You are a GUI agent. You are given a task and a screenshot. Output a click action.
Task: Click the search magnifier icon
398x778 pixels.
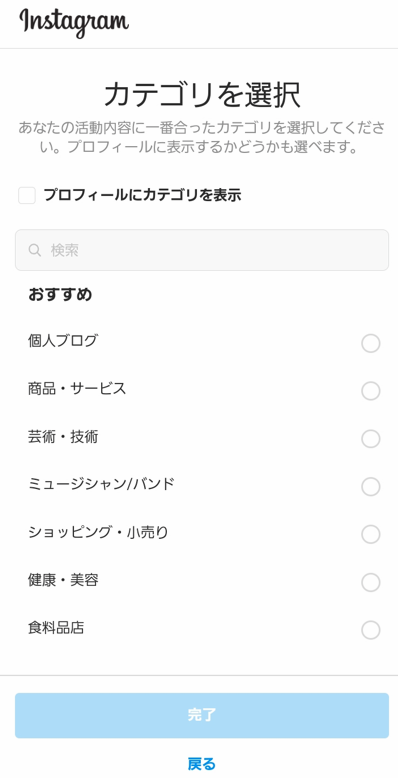tap(34, 250)
